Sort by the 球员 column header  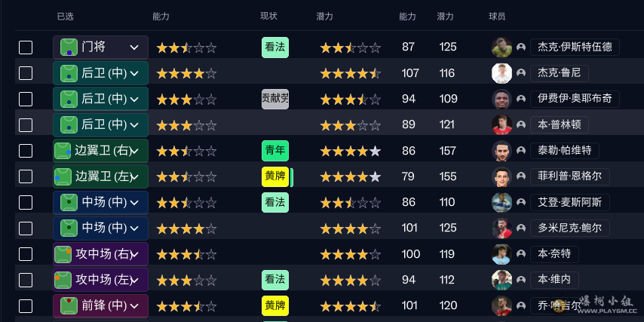point(497,16)
